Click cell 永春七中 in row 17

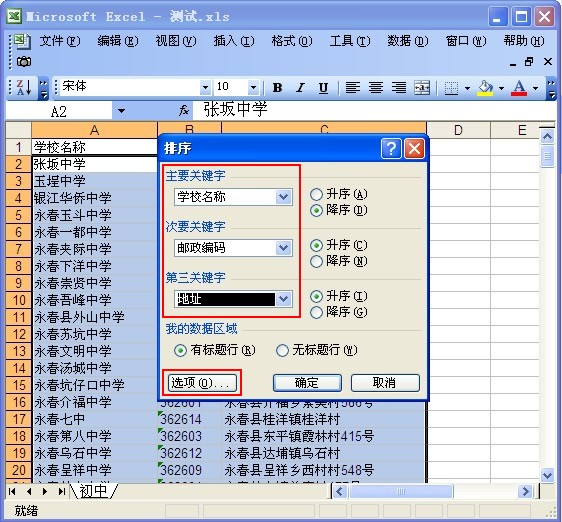(95, 419)
